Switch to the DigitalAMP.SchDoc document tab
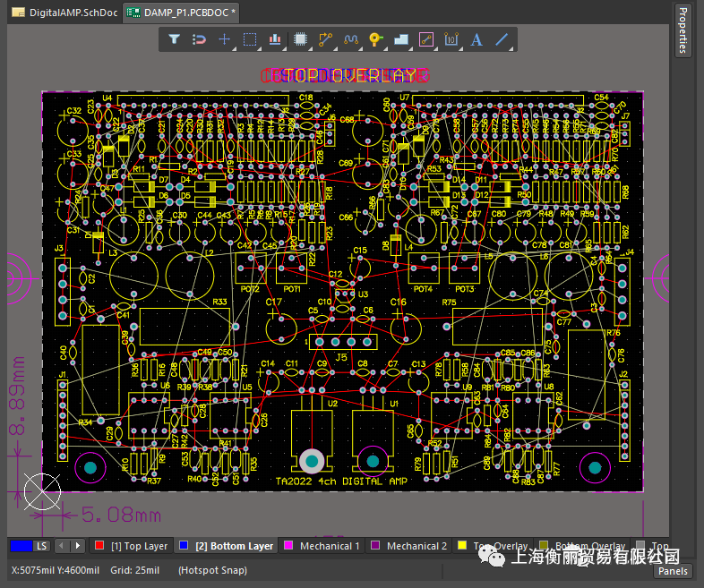Screen dimensions: 704x588 [64, 13]
